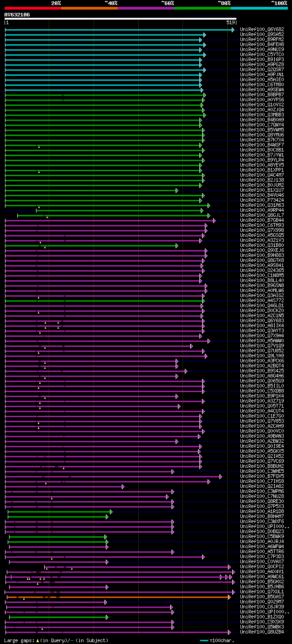Select hit label UniRef100_B0C8B1
Image resolution: width=292 pixels, height=644 pixels.
click(x=262, y=150)
